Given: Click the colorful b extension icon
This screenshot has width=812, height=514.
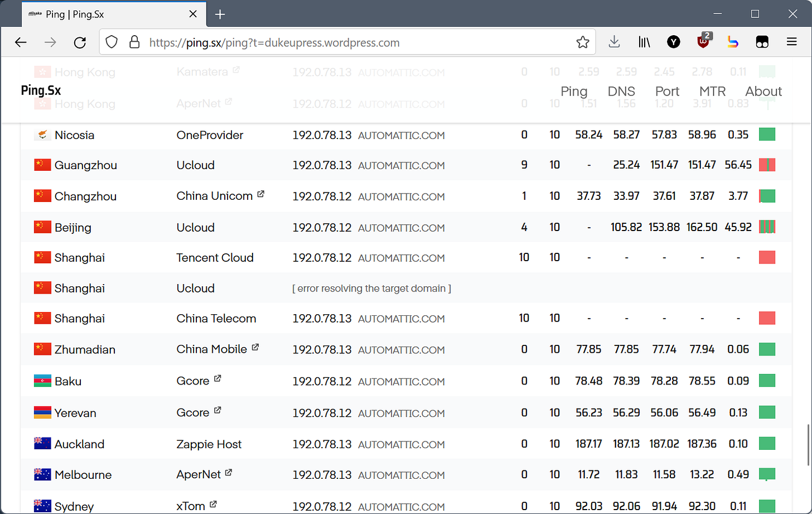Looking at the screenshot, I should 733,42.
